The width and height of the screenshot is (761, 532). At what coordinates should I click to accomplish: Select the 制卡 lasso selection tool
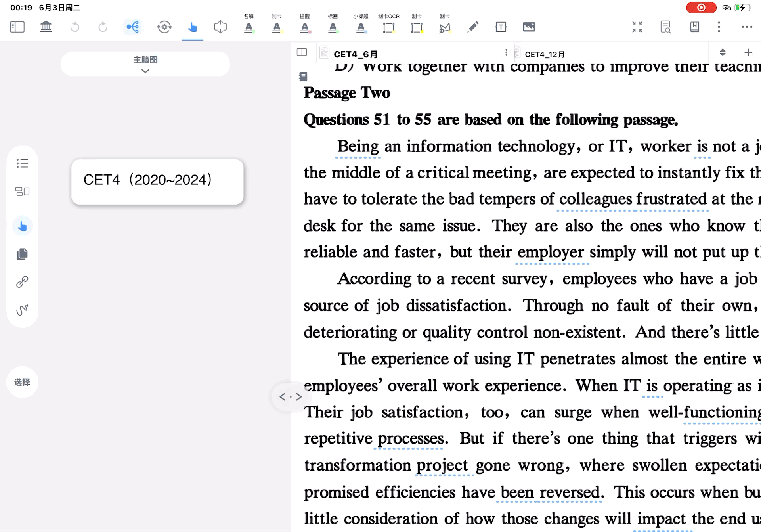[445, 24]
